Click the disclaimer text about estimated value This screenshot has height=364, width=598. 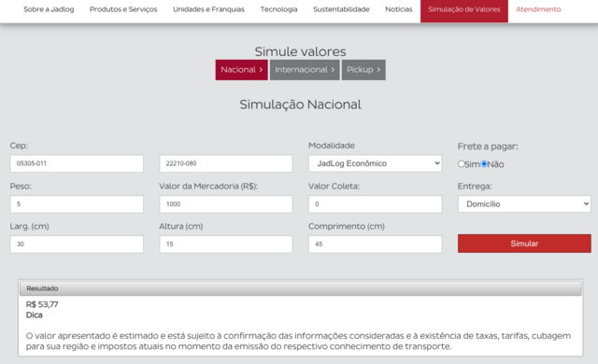pos(298,342)
